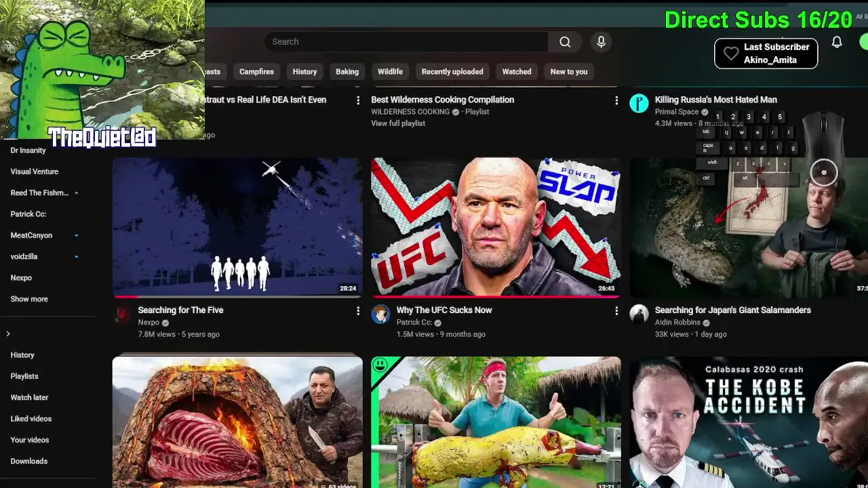Open Searching for The Five title
Screen dimensions: 868x488
(180, 310)
